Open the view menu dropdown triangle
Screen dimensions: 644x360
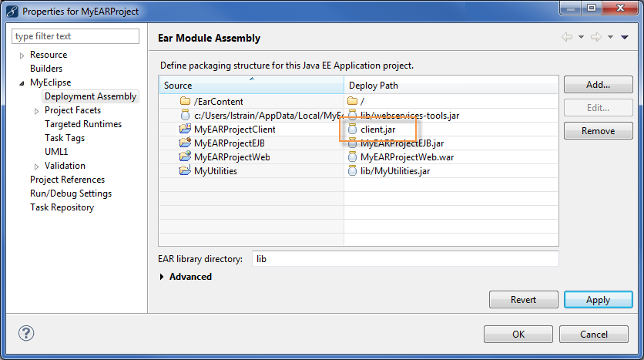(624, 37)
